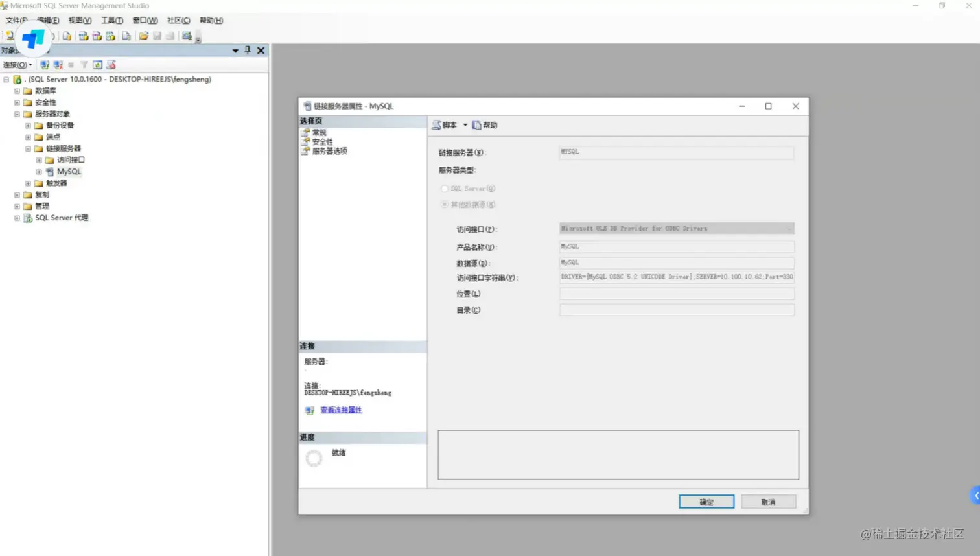Open the 脚本 dropdown arrow
Viewport: 980px width, 556px height.
pyautogui.click(x=465, y=125)
